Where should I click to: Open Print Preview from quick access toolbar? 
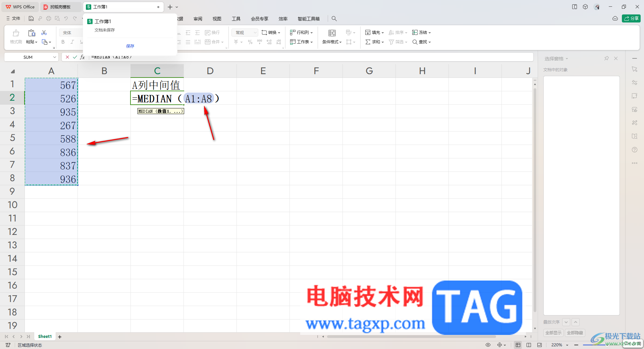[x=57, y=19]
